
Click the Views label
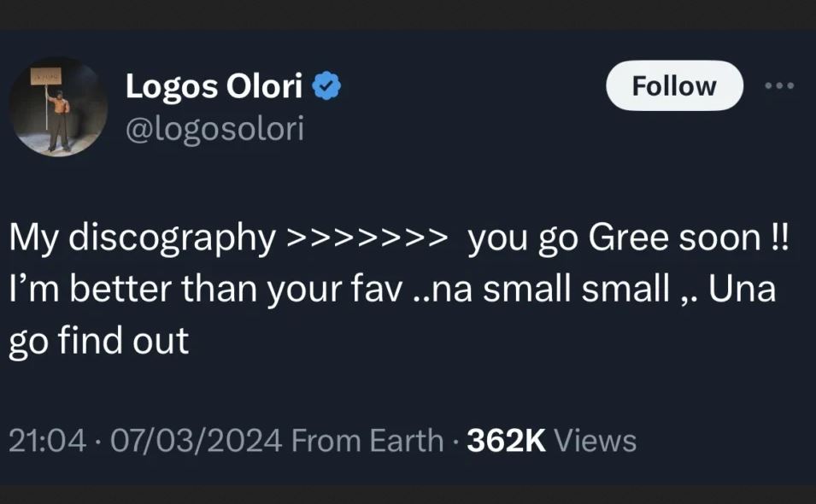click(596, 441)
